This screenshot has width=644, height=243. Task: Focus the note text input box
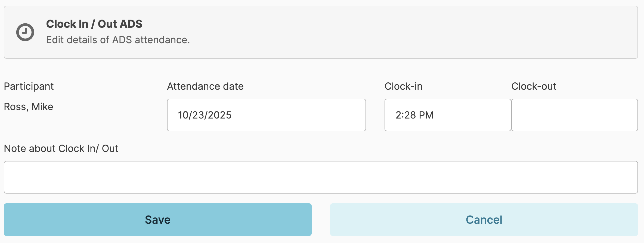321,177
